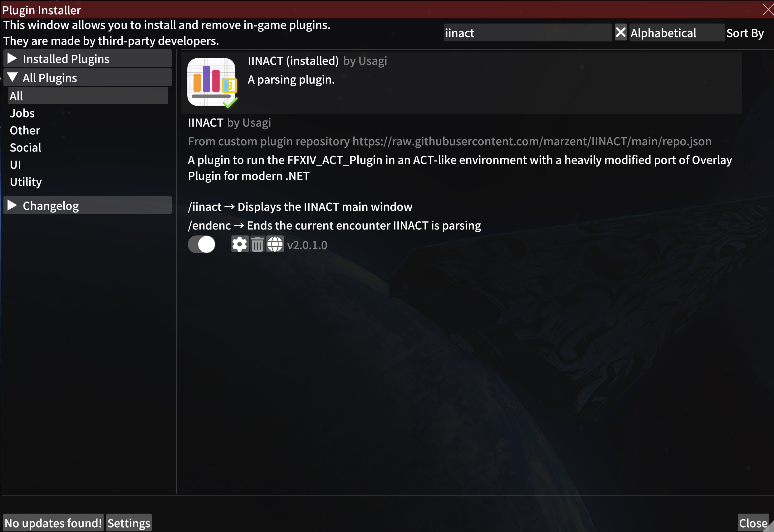Select the Social category
The width and height of the screenshot is (774, 532).
coord(25,147)
